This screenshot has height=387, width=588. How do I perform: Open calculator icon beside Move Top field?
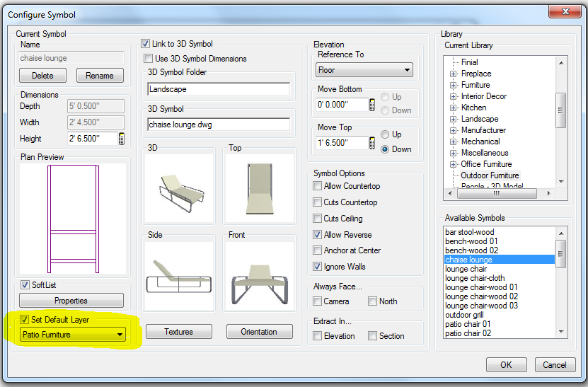click(x=372, y=143)
